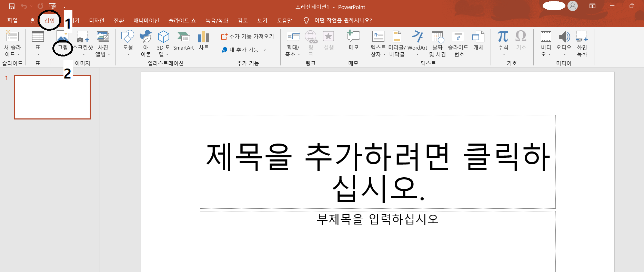644x272 pixels.
Task: Click the 새 슬라이드 icon
Action: coord(12,36)
